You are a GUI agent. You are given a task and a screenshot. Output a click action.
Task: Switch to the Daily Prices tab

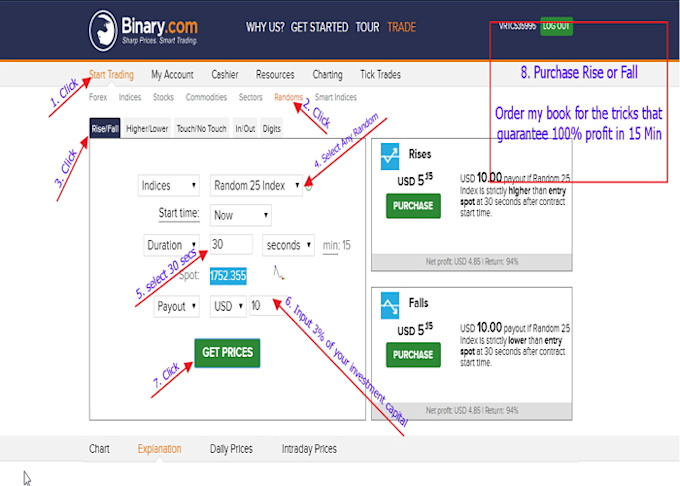click(231, 449)
